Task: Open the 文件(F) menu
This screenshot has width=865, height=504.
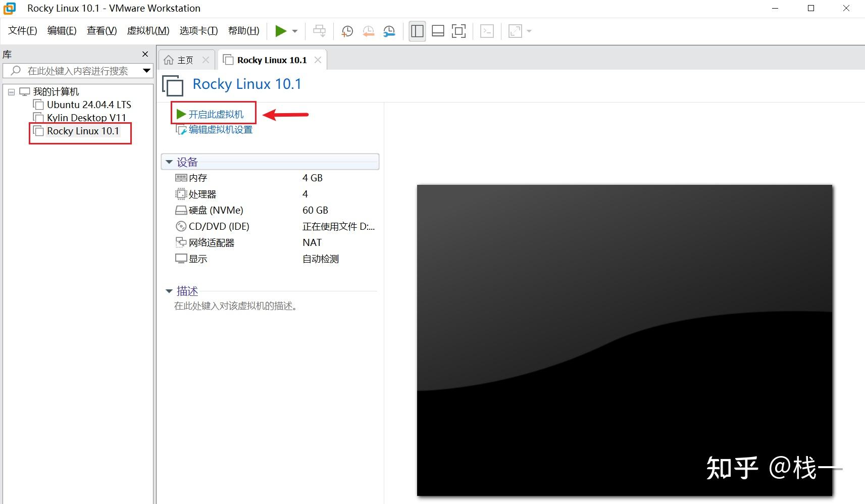Action: tap(23, 31)
